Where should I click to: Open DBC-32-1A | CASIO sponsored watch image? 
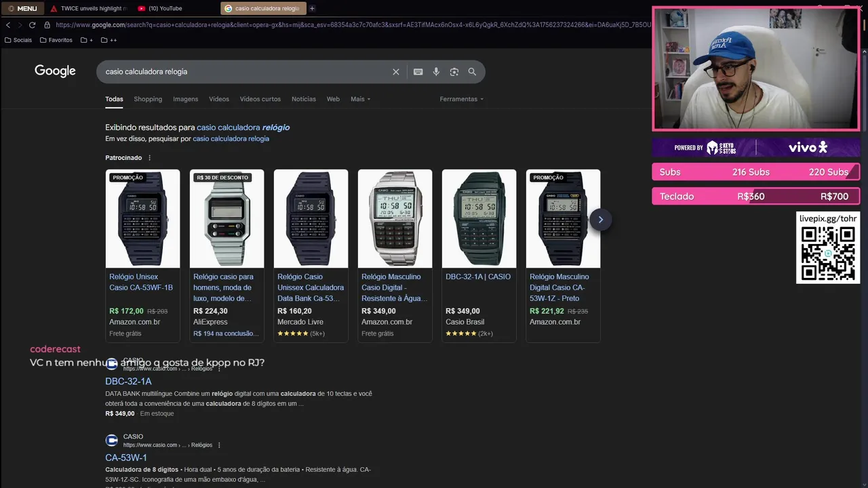point(479,218)
